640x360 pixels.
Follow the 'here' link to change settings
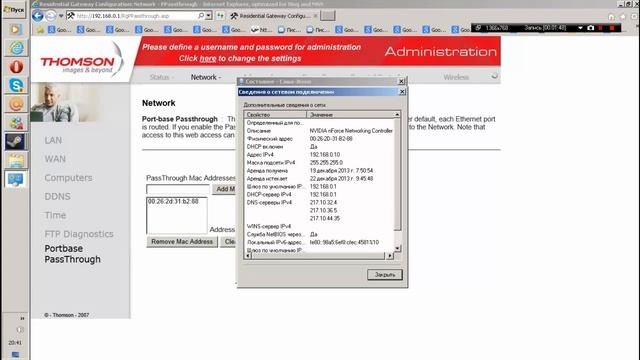(x=208, y=58)
